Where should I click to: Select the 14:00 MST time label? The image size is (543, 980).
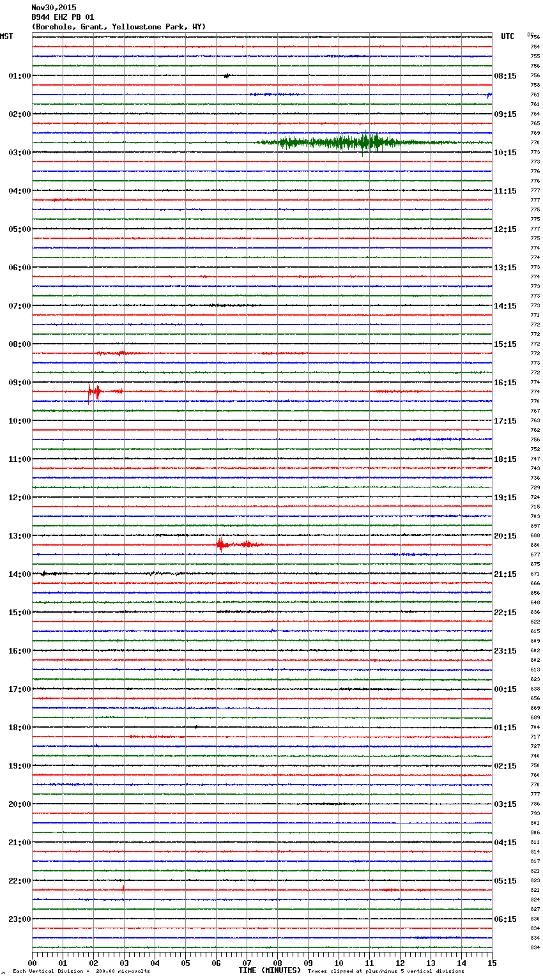point(20,574)
